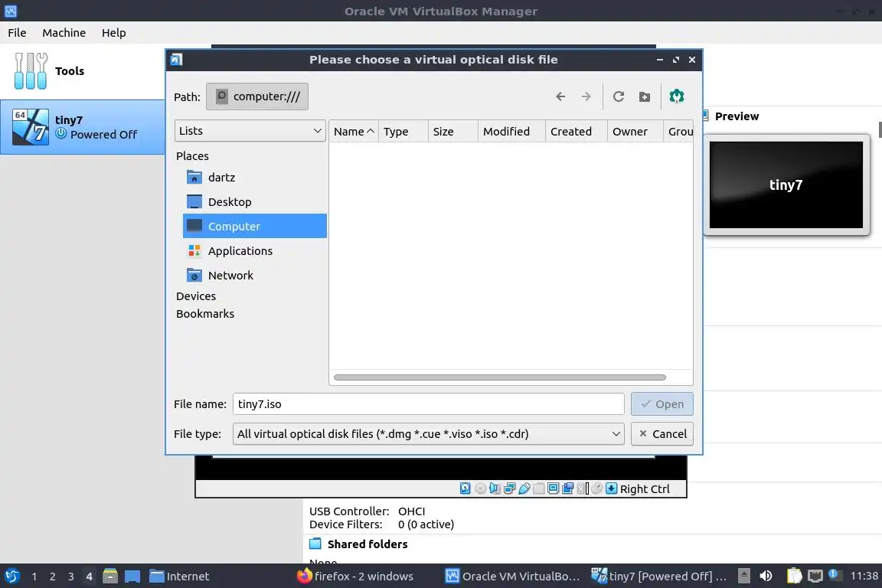Click the taskbar clock showing 11:38

pyautogui.click(x=864, y=576)
